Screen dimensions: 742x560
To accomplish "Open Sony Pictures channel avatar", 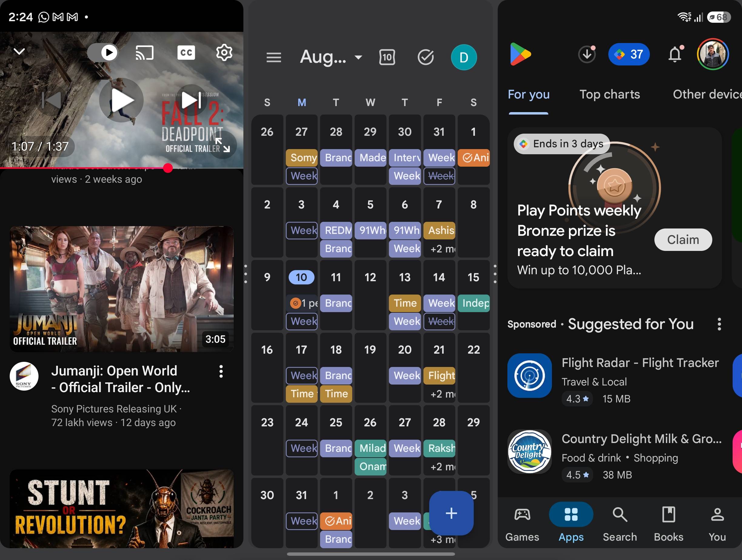I will (x=24, y=376).
